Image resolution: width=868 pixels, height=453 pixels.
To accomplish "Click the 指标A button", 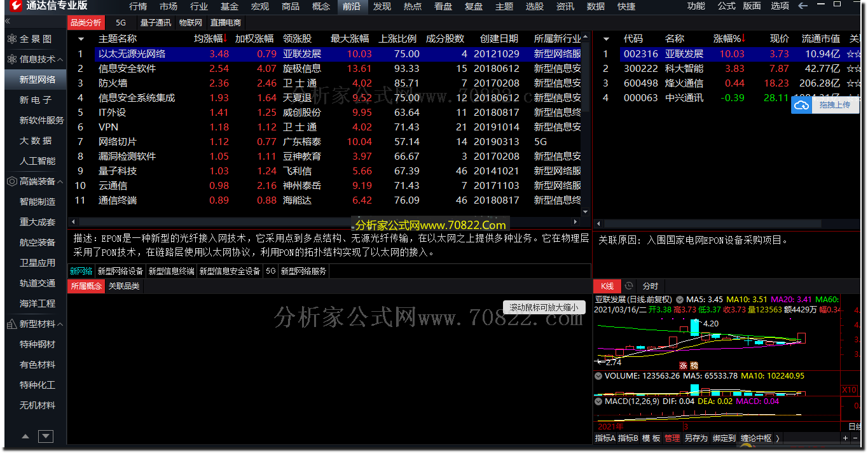I will point(605,438).
